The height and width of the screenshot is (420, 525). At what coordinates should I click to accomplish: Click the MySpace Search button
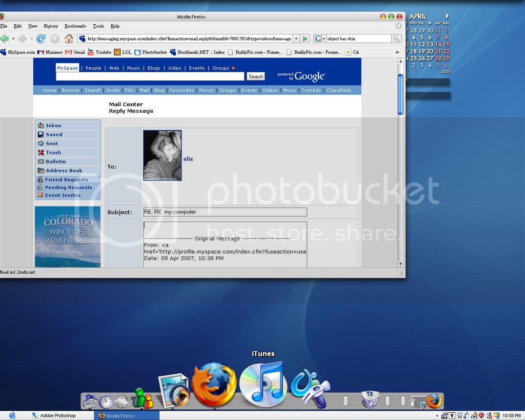point(256,76)
